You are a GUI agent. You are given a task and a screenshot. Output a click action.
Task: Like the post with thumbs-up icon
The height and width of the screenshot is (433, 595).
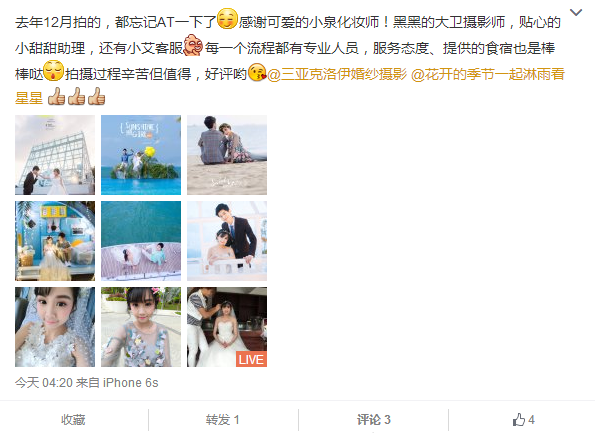[x=523, y=420]
